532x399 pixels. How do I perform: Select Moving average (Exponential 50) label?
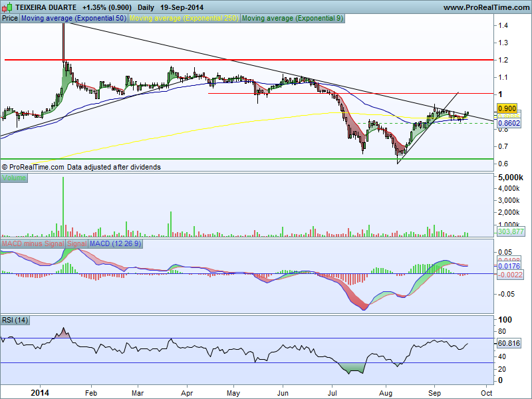(74, 19)
